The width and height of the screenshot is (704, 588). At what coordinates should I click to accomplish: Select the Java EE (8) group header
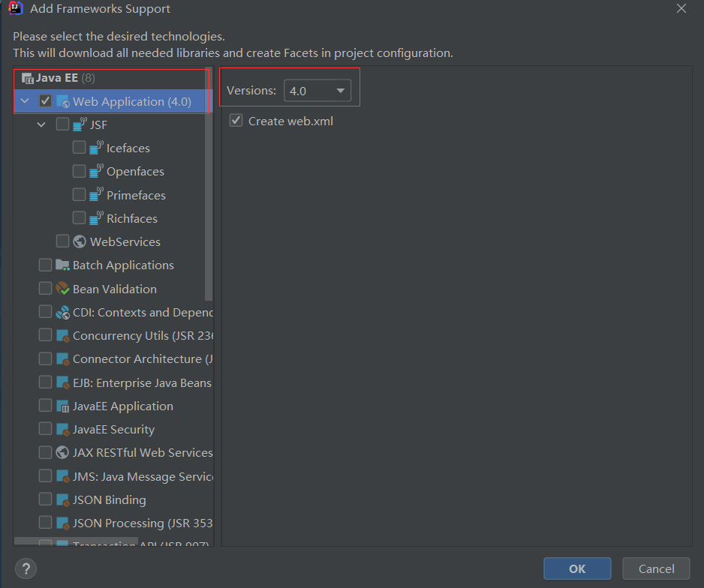[65, 78]
